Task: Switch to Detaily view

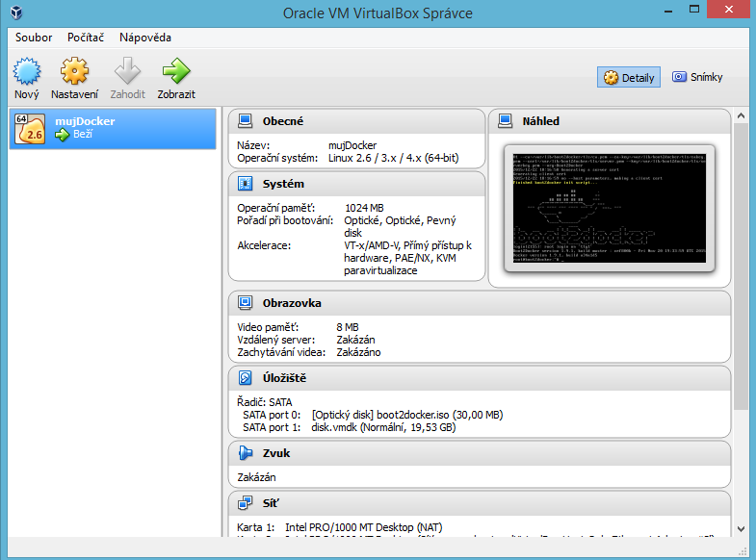Action: tap(629, 78)
